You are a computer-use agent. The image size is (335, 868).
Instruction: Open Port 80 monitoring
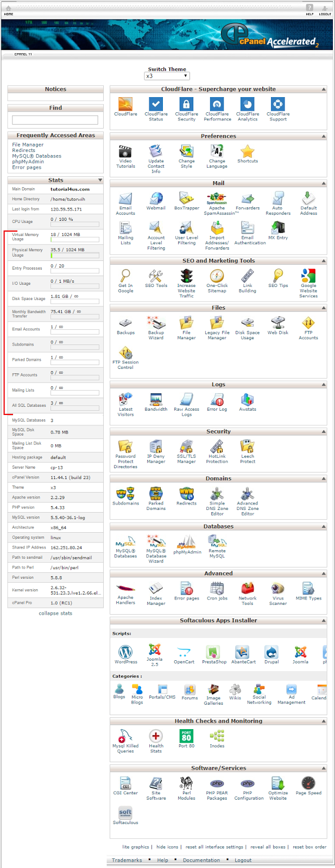(x=186, y=738)
